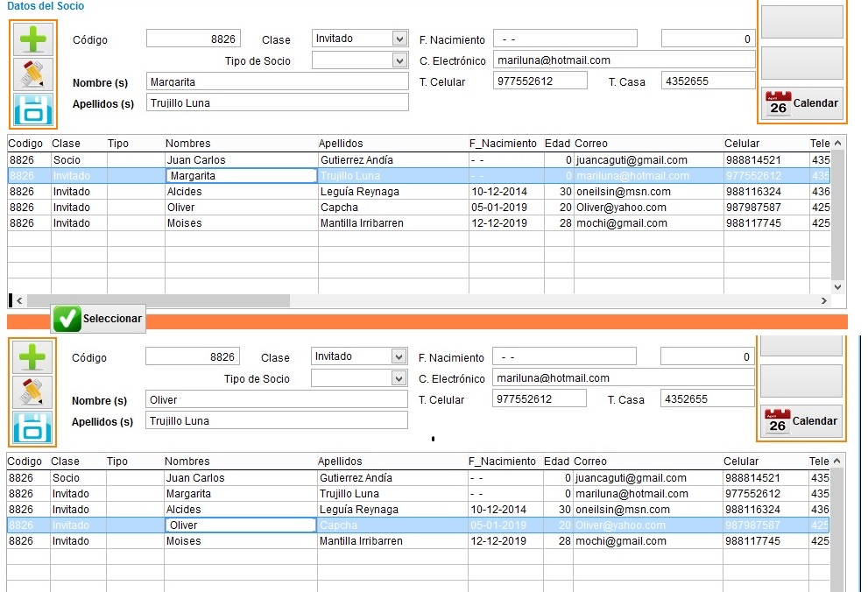Open the Calendar button in the lower form
This screenshot has width=868, height=592.
[801, 421]
